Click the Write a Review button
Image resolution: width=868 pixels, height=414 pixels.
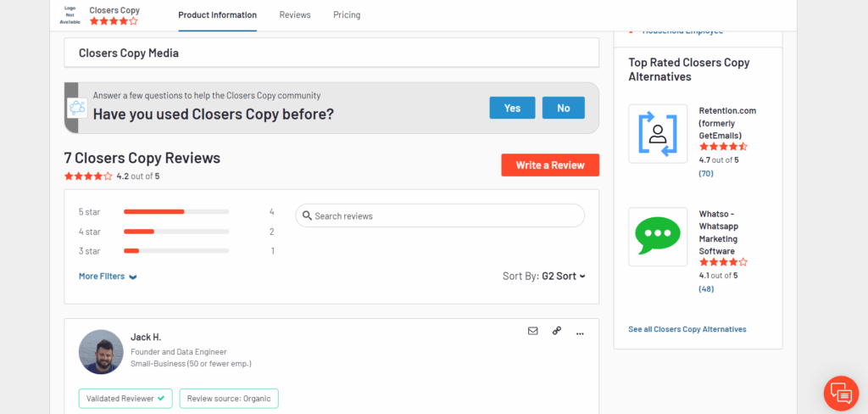tap(550, 165)
